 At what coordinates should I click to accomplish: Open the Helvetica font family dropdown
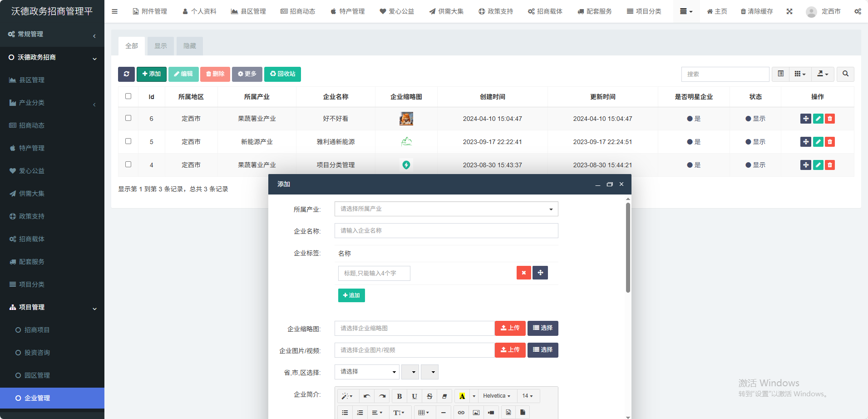(x=496, y=396)
